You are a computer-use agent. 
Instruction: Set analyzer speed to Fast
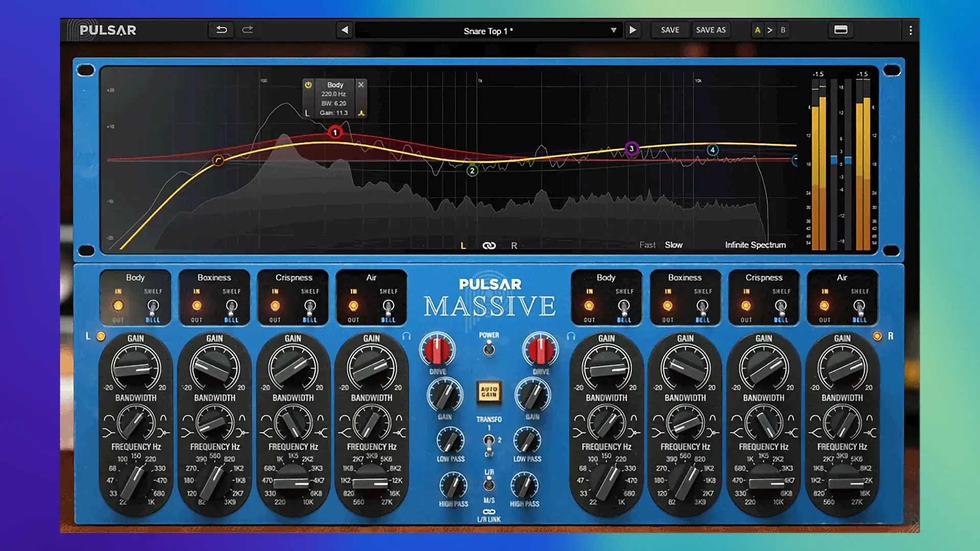pos(647,245)
